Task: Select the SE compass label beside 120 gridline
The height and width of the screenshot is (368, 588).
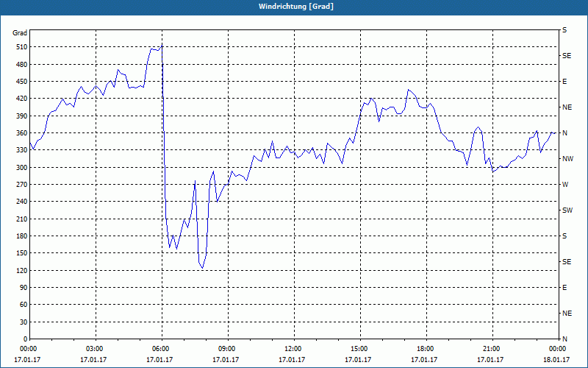Action: coord(567,262)
